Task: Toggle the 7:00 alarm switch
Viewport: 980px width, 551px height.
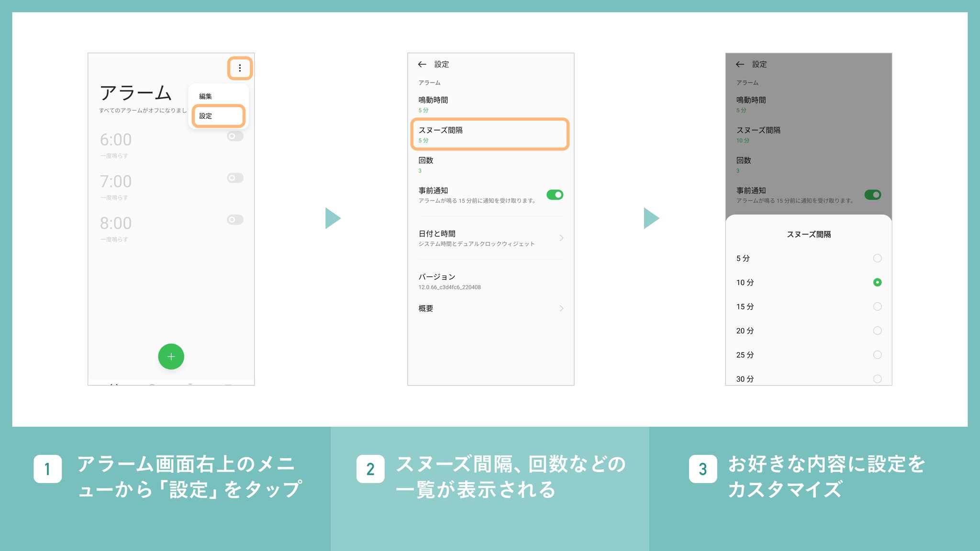Action: point(235,178)
